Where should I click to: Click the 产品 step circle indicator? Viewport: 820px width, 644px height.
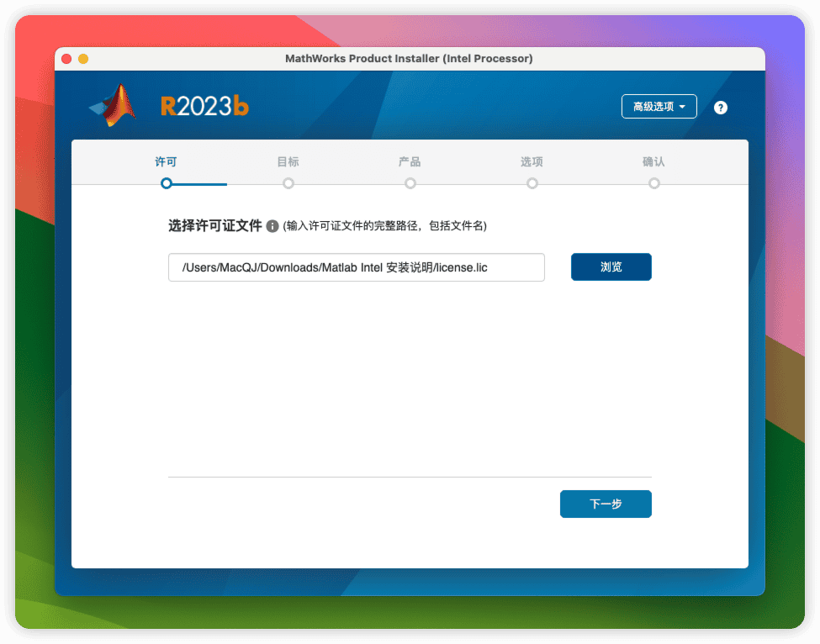click(x=410, y=182)
